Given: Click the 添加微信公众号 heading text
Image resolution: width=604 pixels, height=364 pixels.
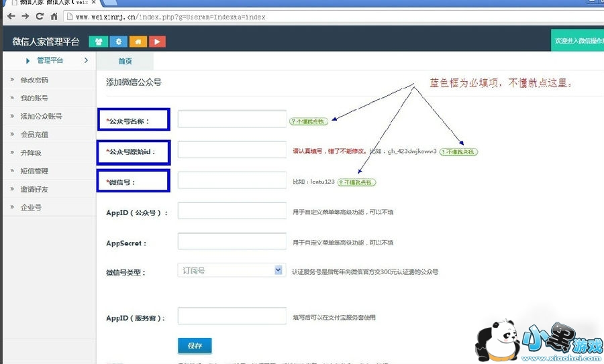Looking at the screenshot, I should tap(134, 82).
